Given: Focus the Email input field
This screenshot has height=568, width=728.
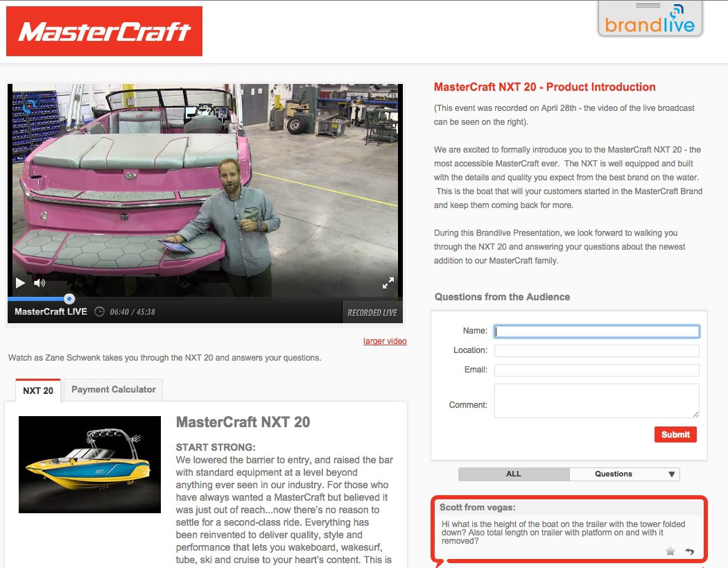Looking at the screenshot, I should click(x=596, y=370).
